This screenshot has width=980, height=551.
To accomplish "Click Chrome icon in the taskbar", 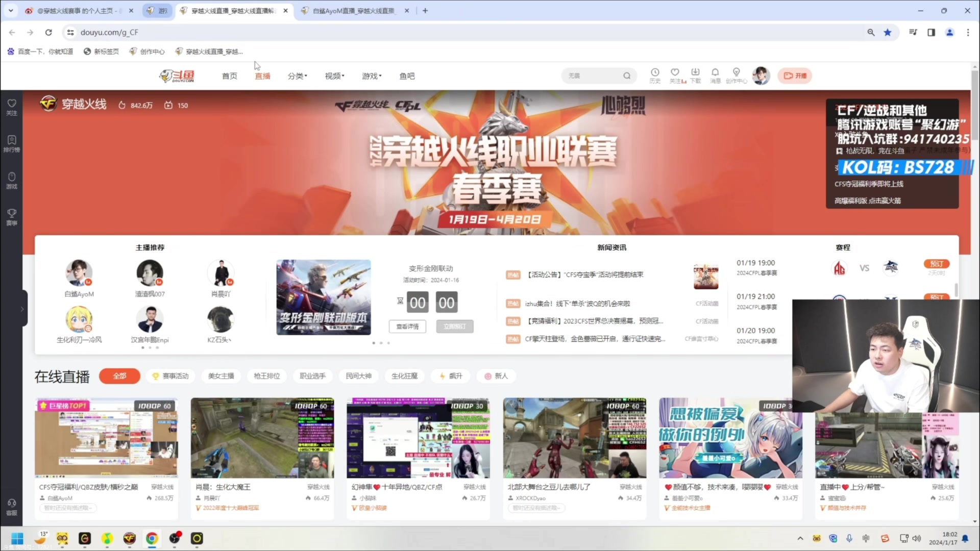I will click(x=152, y=538).
